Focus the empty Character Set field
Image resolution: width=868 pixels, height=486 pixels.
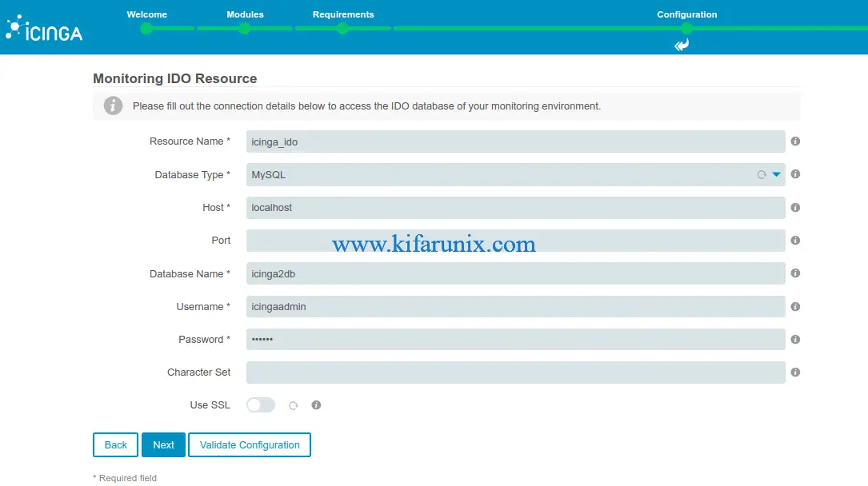tap(515, 372)
